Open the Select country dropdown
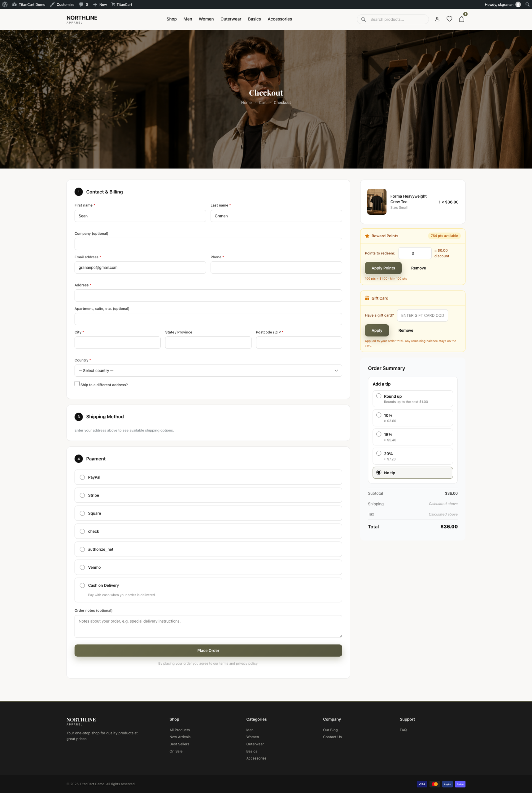 tap(208, 370)
